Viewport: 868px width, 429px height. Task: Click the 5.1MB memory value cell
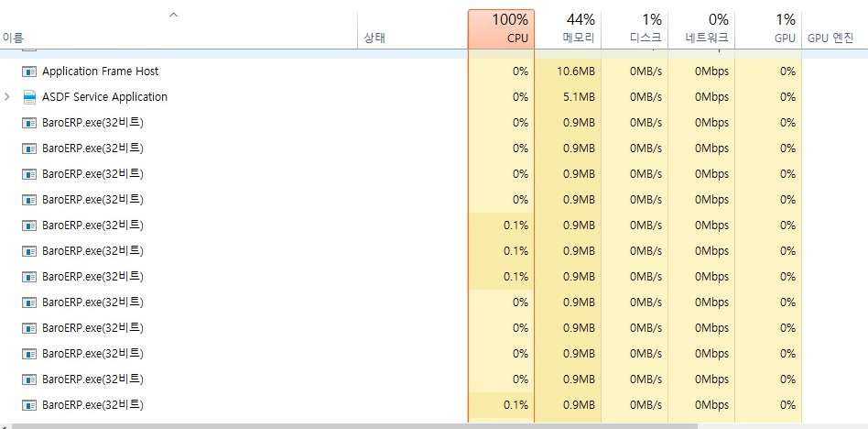click(x=568, y=97)
